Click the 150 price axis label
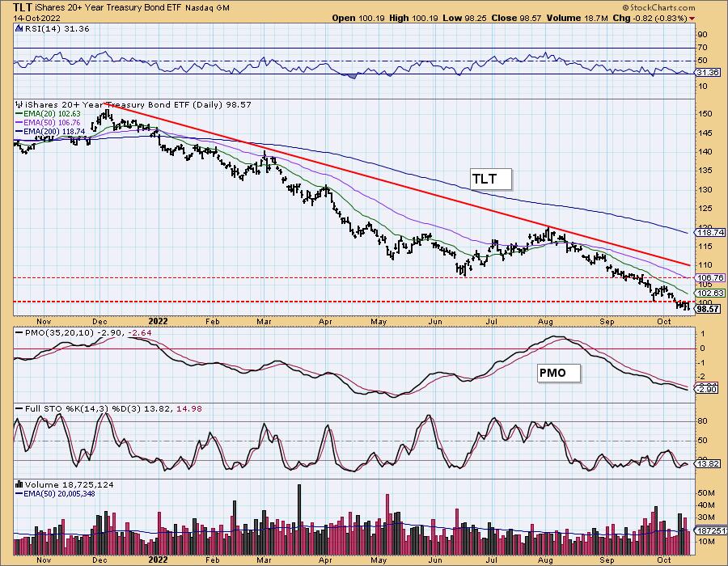Screen dimensions: 728x566 click(x=705, y=114)
